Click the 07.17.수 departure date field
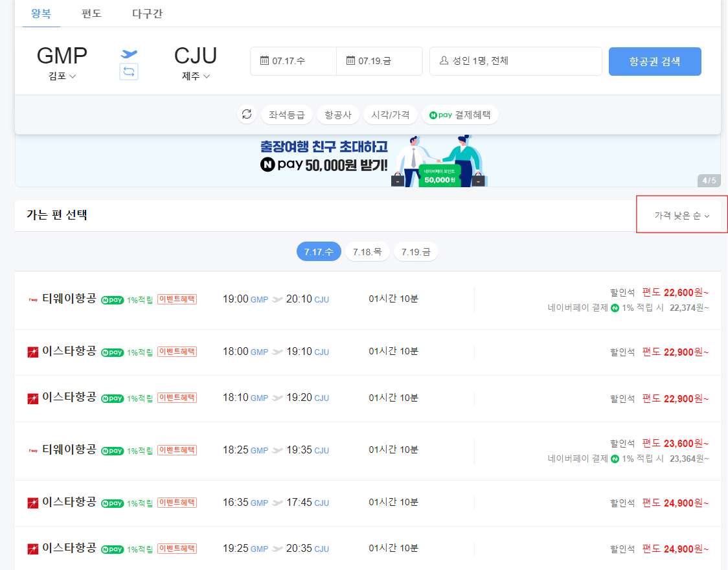The width and height of the screenshot is (728, 570). [x=293, y=61]
